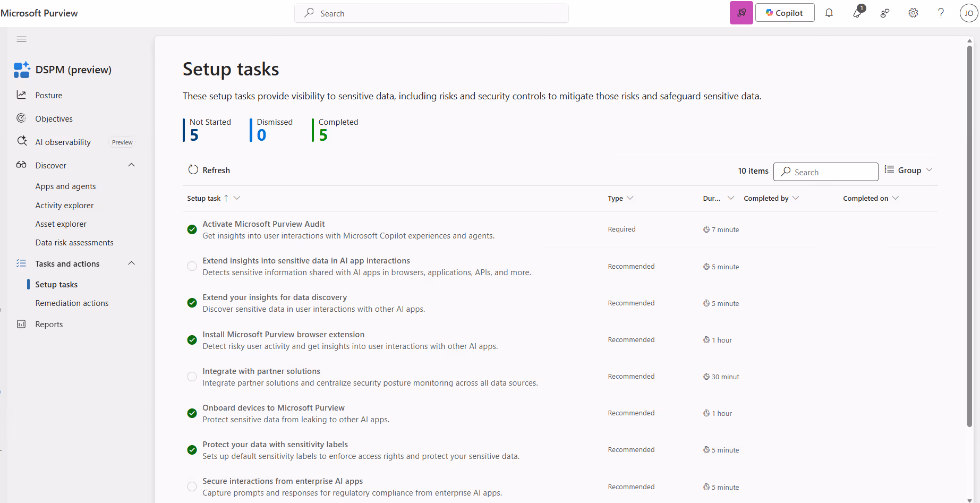Go to Objectives page
The image size is (980, 503).
[54, 118]
